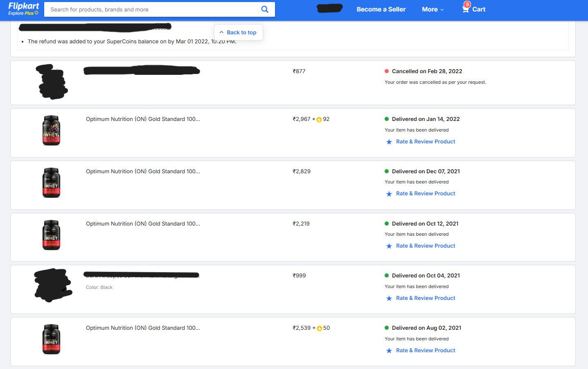The height and width of the screenshot is (369, 588).
Task: Click the Explore Plus link under the logo
Action: pos(23,13)
